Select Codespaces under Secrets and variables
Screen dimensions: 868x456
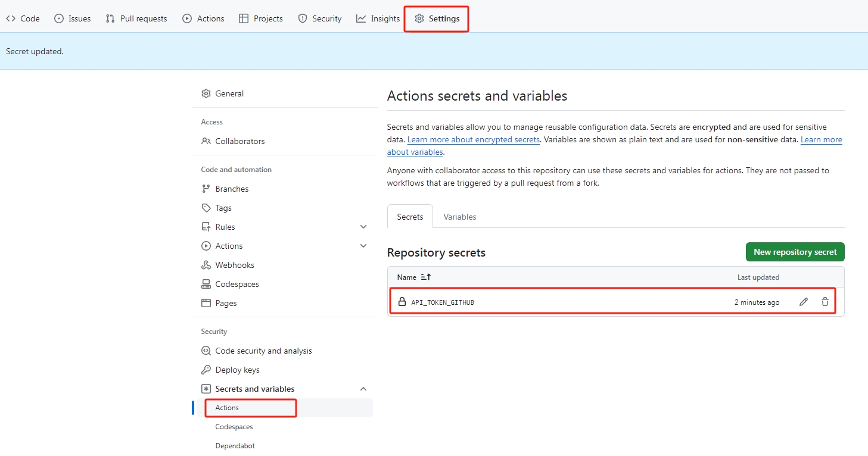tap(234, 427)
